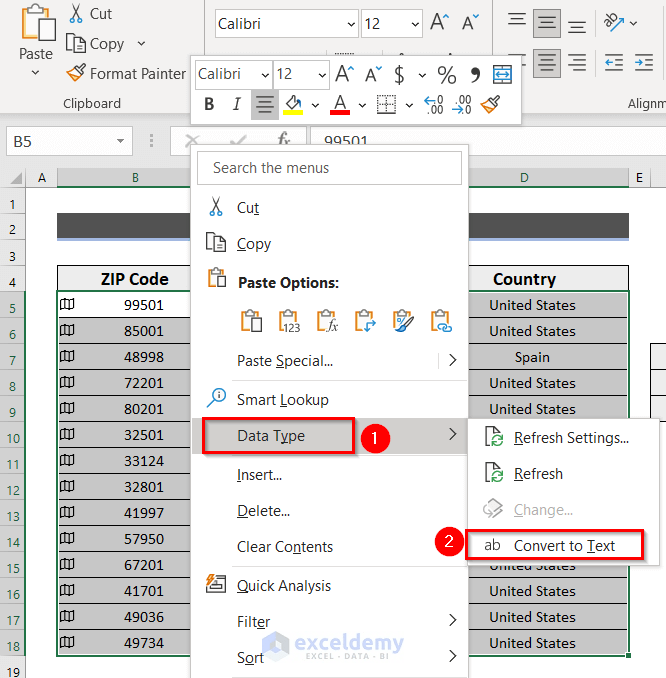Select Paste Transpose option icon
The height and width of the screenshot is (678, 666).
tap(365, 321)
